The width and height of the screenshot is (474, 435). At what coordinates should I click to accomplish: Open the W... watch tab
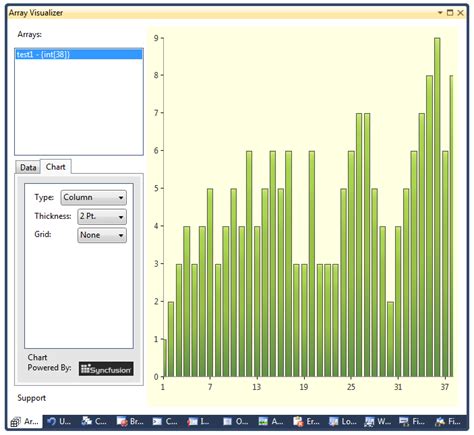coord(378,422)
